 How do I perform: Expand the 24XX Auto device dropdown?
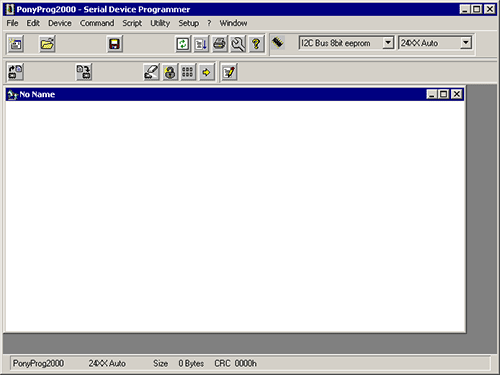pos(466,43)
